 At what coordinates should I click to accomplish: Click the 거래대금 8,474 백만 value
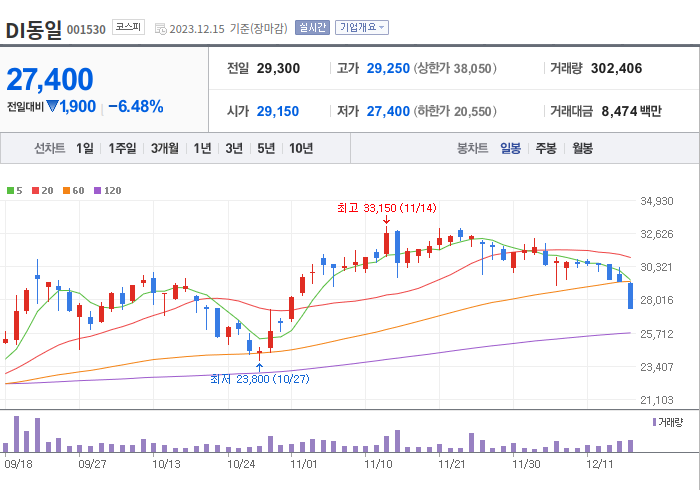pos(631,111)
